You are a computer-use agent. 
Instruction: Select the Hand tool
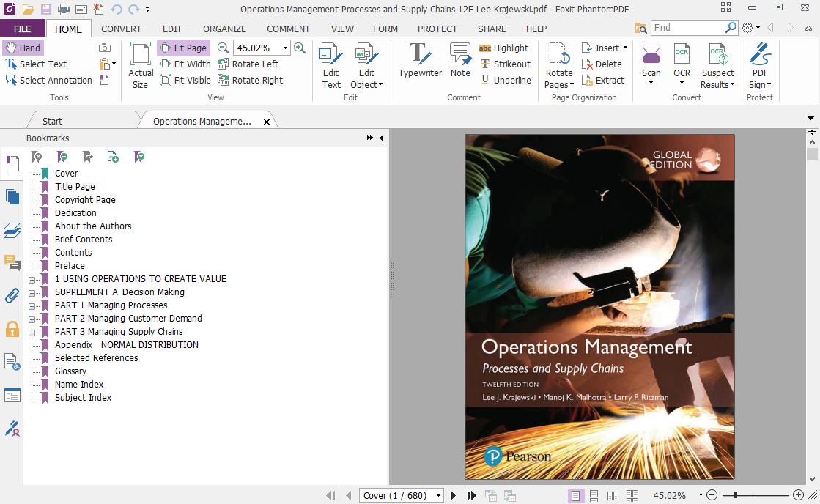pos(23,48)
